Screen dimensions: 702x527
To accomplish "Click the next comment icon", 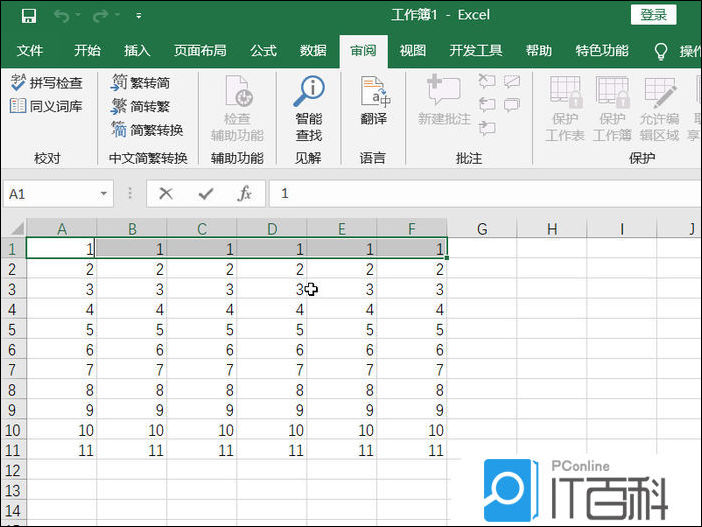I will pos(487,129).
